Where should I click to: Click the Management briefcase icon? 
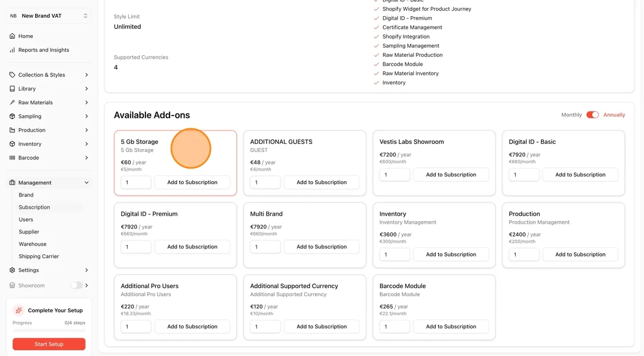(x=12, y=183)
